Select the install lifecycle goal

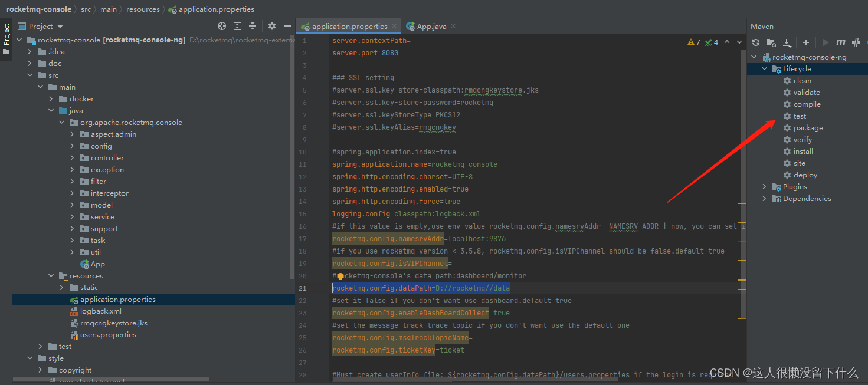click(x=803, y=152)
